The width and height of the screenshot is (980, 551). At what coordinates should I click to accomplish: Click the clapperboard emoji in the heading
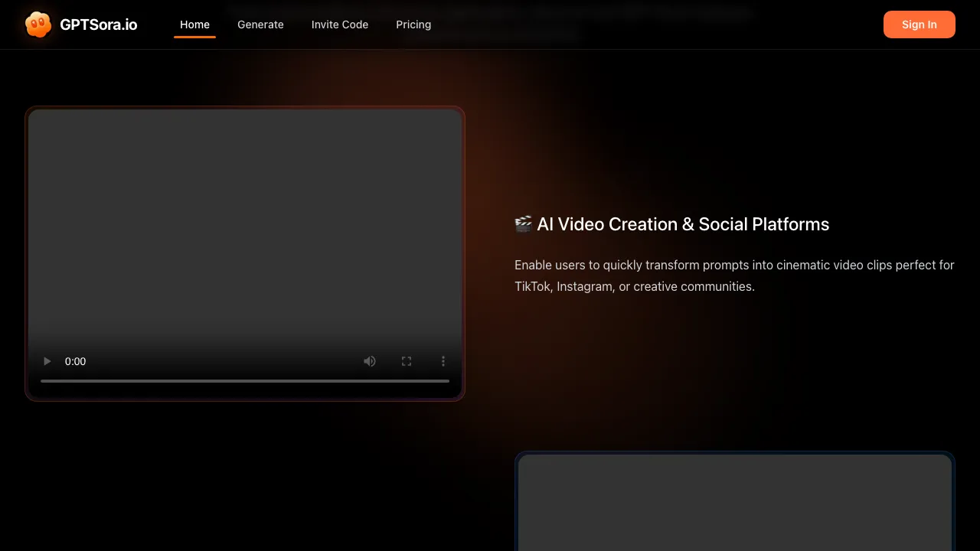tap(524, 223)
